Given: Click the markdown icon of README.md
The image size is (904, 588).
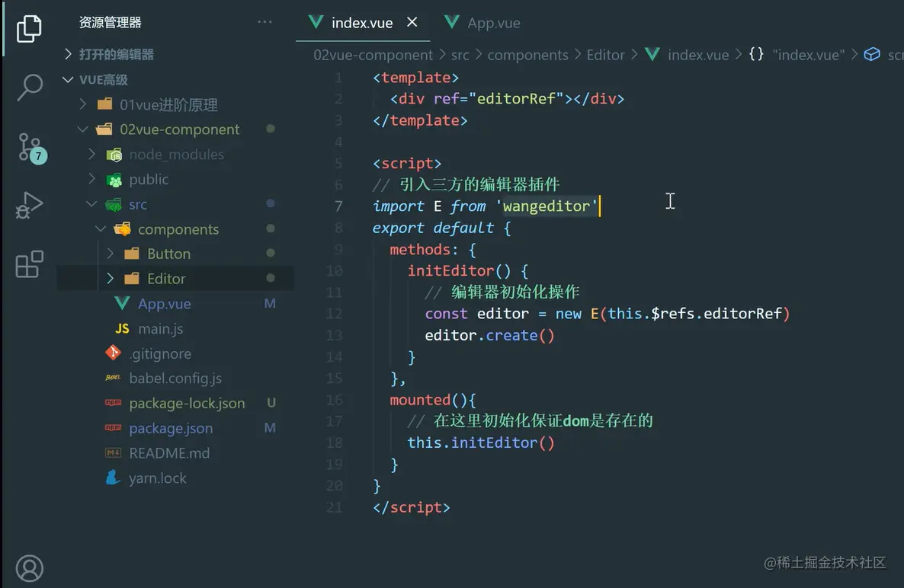Looking at the screenshot, I should click(113, 453).
